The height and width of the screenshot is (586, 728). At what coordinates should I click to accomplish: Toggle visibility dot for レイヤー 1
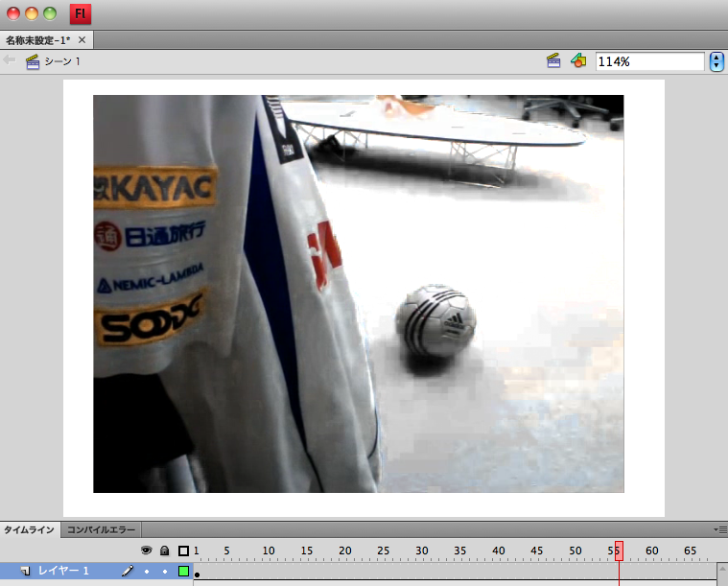coord(147,572)
